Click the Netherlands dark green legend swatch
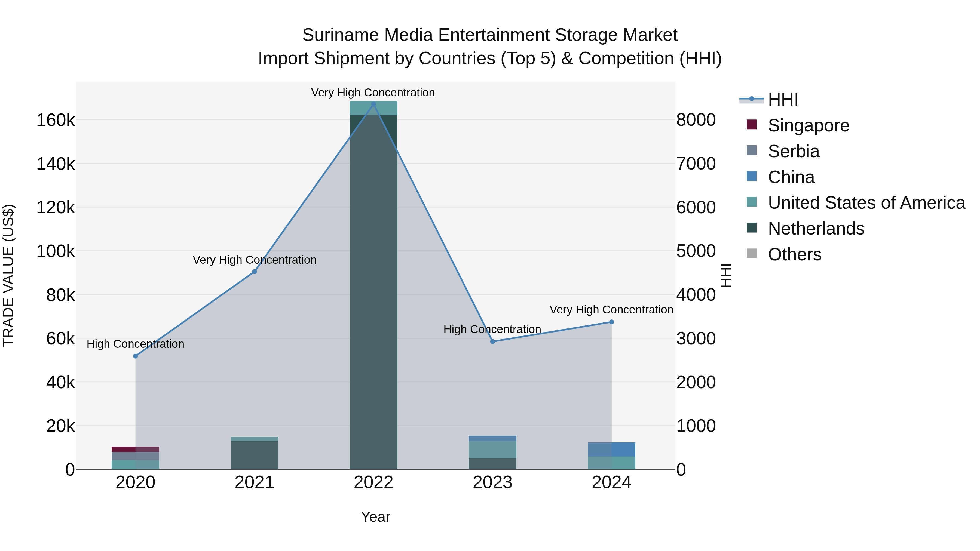Viewport: 980px width, 551px height. coord(752,227)
